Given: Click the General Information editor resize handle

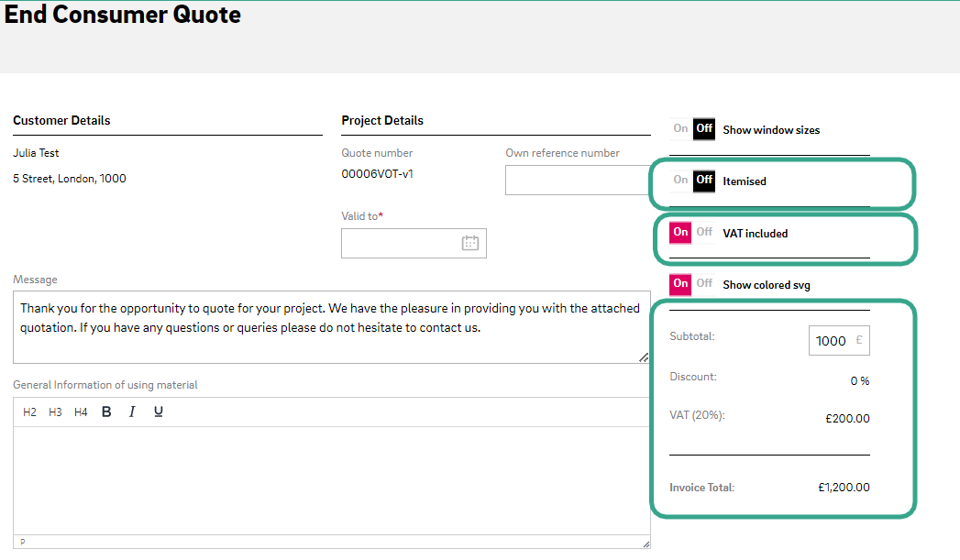Looking at the screenshot, I should tap(645, 544).
